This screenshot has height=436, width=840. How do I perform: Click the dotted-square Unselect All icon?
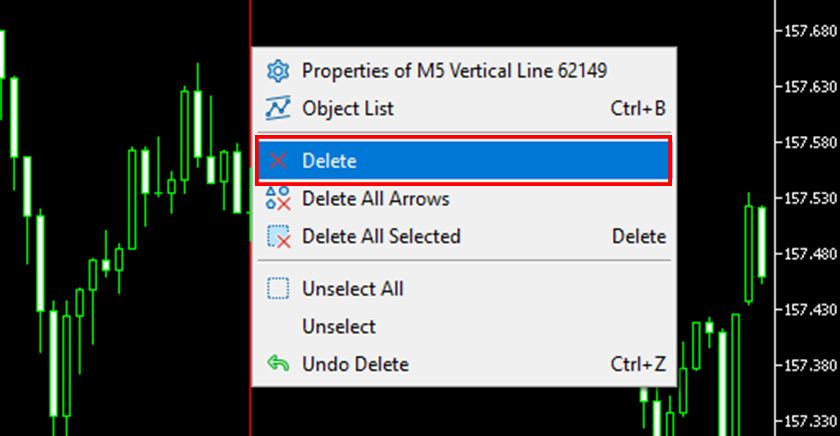(278, 289)
